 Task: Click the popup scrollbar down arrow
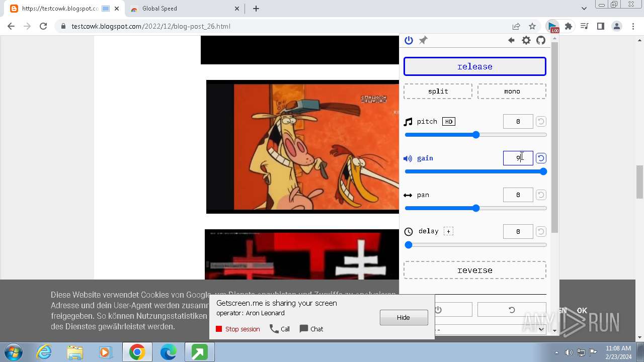[x=555, y=331]
